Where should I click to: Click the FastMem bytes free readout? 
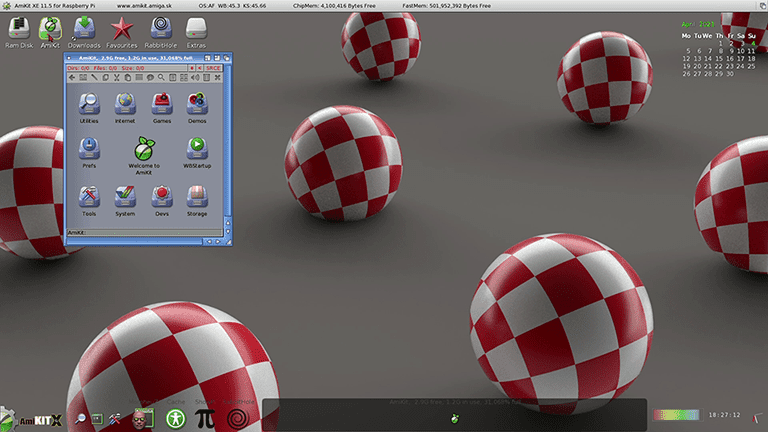pos(446,6)
